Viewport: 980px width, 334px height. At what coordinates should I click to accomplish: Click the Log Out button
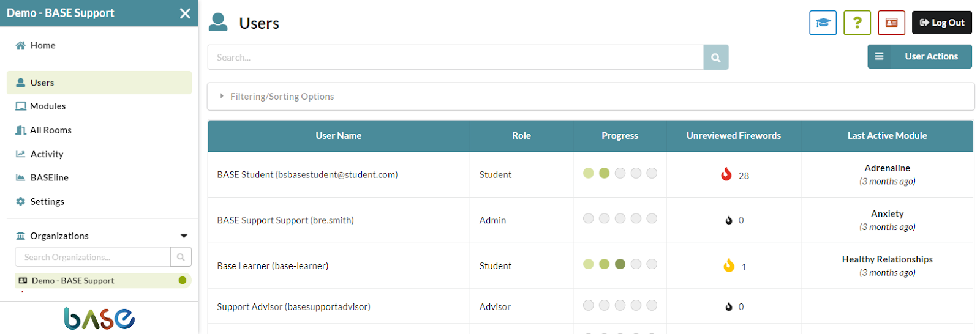click(942, 23)
